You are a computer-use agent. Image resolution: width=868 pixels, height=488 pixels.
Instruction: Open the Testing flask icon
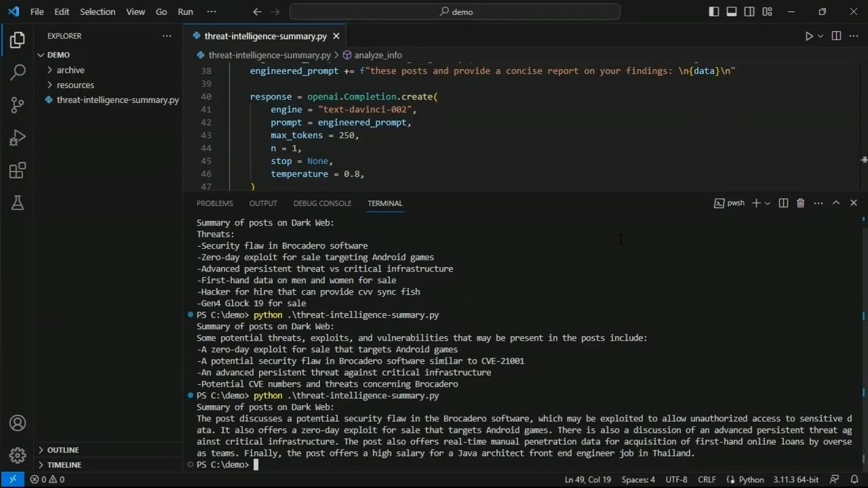click(18, 203)
